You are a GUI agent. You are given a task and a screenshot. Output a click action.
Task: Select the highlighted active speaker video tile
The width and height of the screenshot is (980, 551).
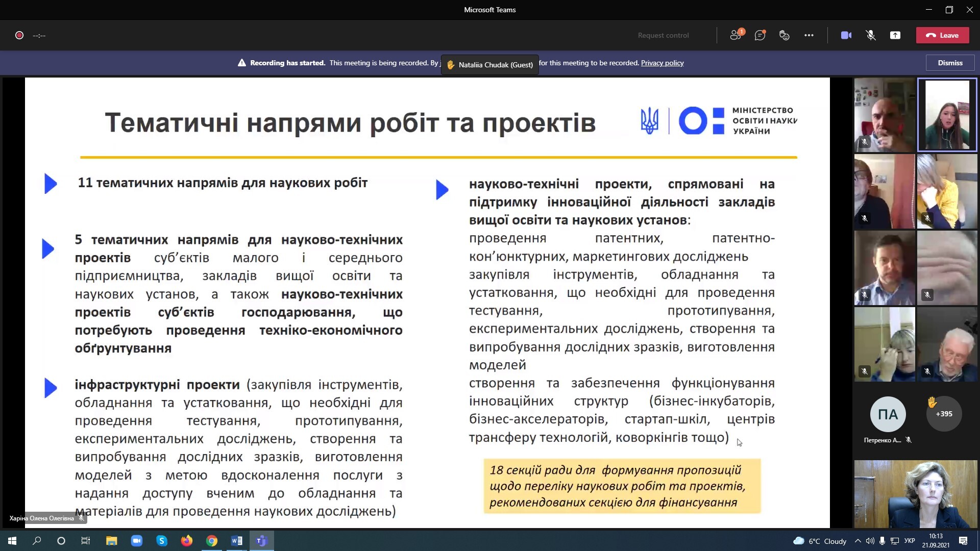pos(947,115)
